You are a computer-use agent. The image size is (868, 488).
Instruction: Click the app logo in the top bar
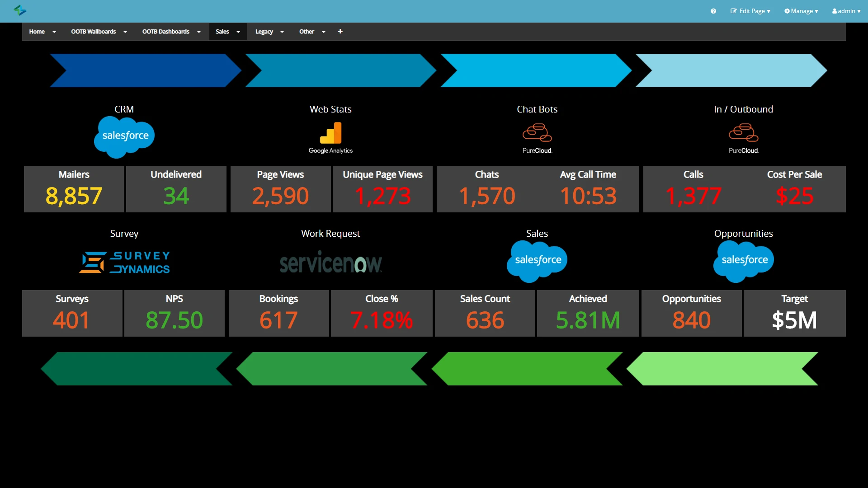(20, 10)
